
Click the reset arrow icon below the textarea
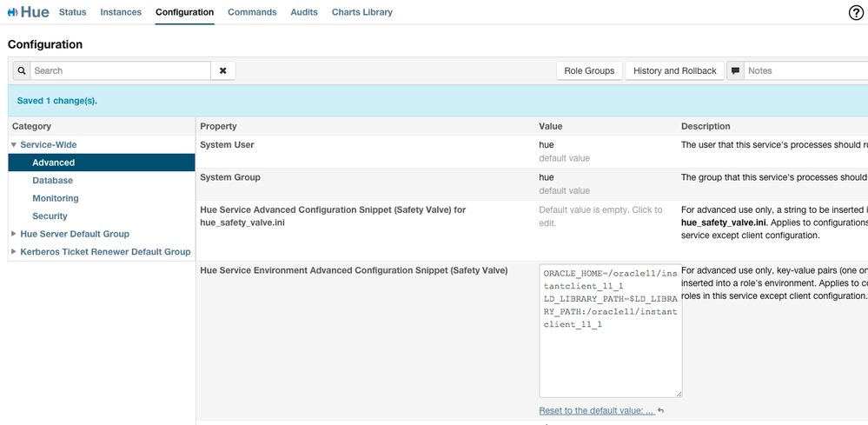pyautogui.click(x=661, y=411)
